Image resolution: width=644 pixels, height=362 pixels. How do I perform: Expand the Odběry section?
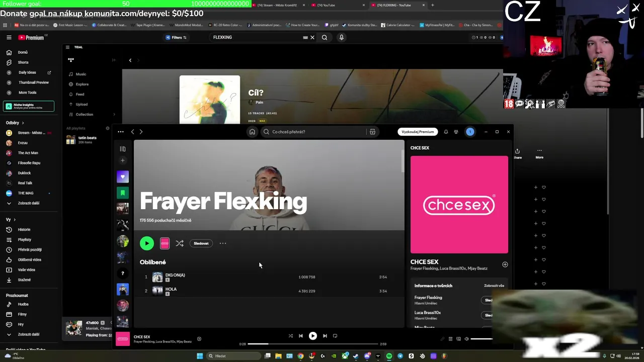pyautogui.click(x=15, y=123)
